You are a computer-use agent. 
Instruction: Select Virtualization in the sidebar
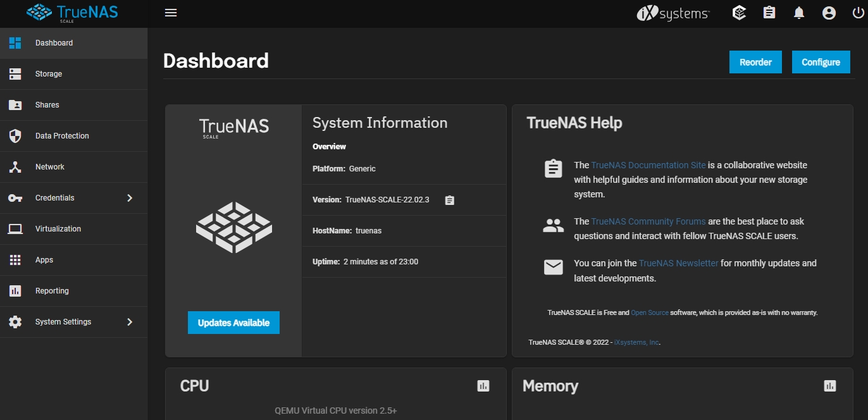tap(58, 229)
